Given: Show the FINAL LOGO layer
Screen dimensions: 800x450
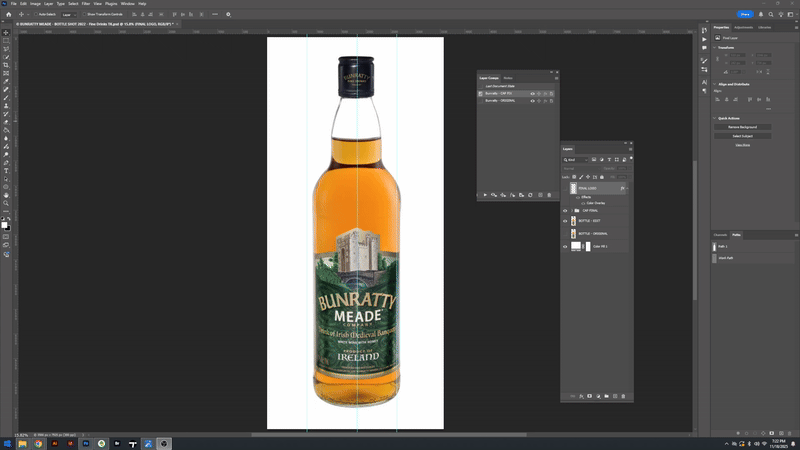Looking at the screenshot, I should pos(565,188).
